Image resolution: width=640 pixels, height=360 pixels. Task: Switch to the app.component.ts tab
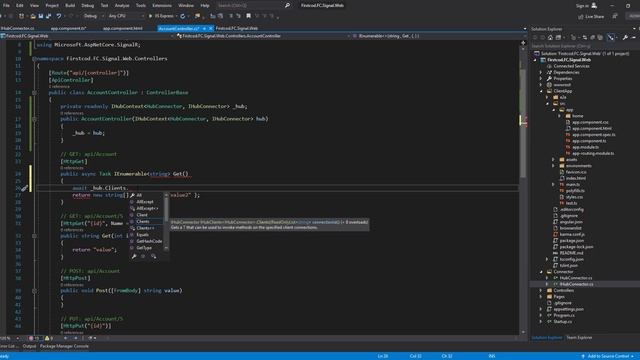[69, 28]
